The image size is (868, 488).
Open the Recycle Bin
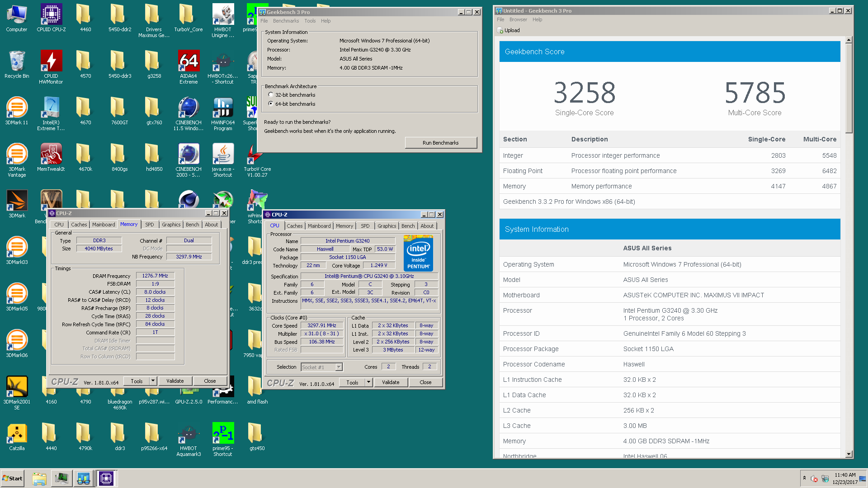point(17,64)
